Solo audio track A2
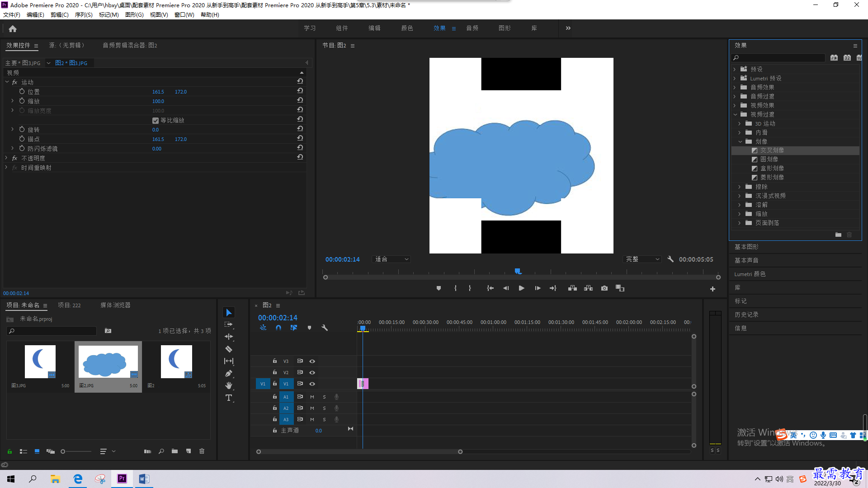Viewport: 868px width, 488px height. point(324,408)
